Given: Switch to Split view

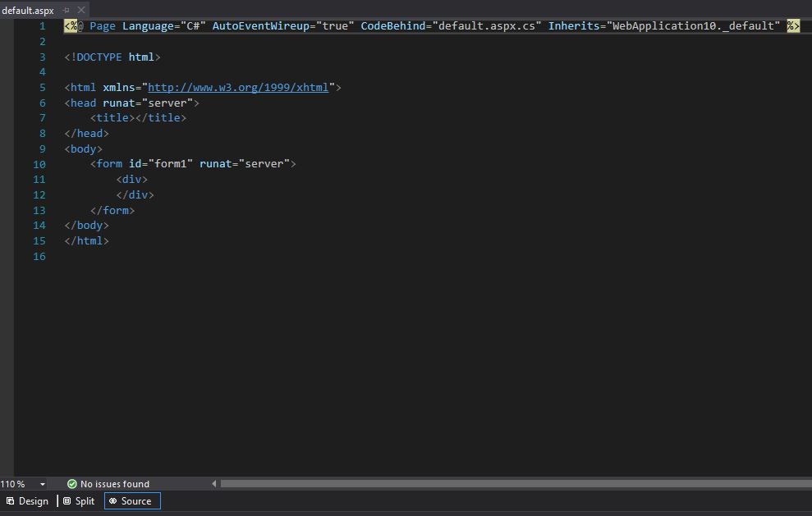Looking at the screenshot, I should tap(80, 501).
